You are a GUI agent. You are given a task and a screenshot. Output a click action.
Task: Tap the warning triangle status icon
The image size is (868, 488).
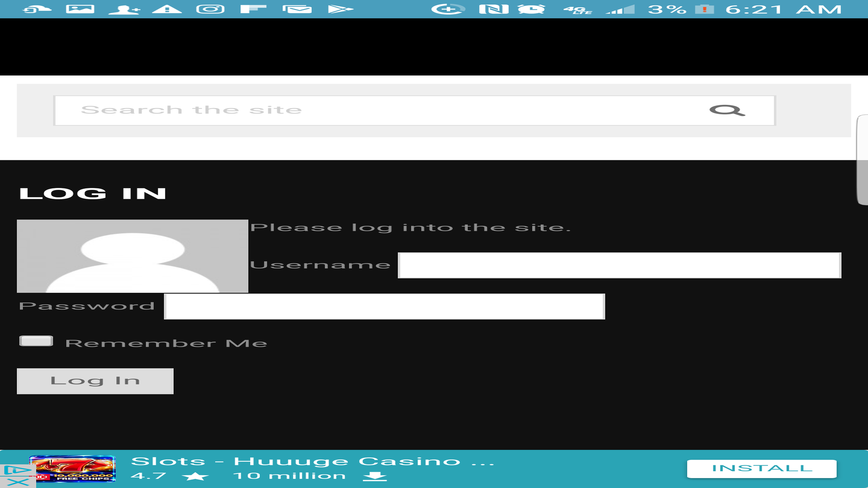pyautogui.click(x=167, y=9)
